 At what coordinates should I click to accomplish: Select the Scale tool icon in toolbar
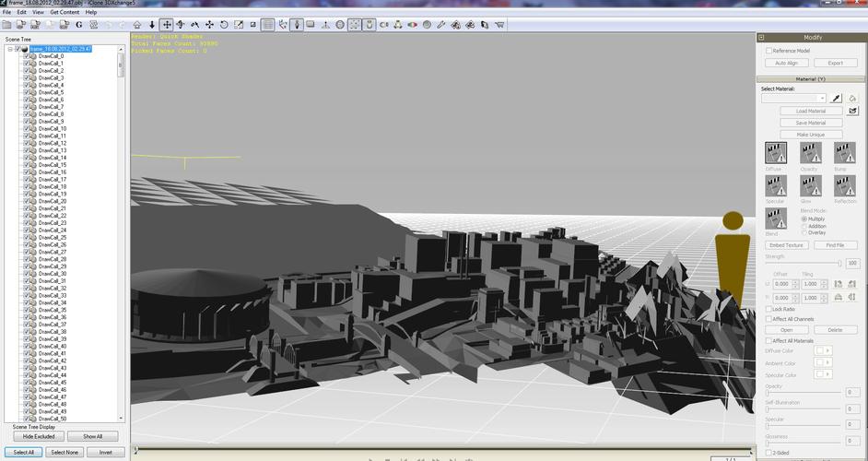click(239, 24)
